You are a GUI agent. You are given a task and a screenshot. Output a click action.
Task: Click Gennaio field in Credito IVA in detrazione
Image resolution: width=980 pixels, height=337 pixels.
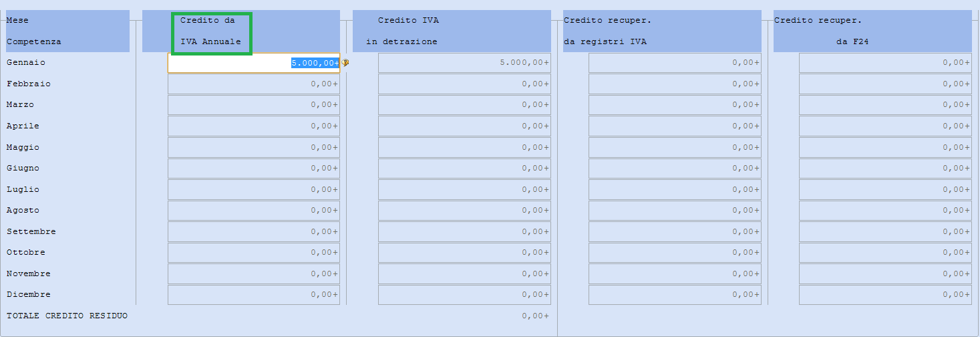(464, 63)
